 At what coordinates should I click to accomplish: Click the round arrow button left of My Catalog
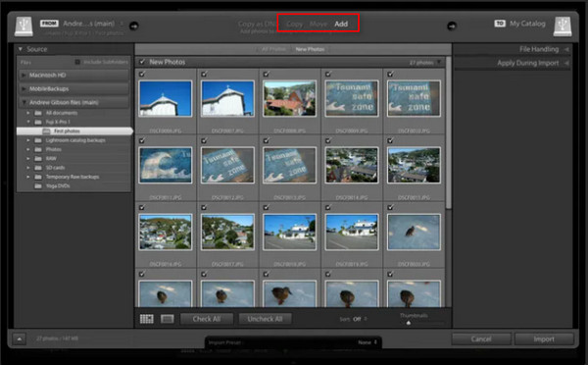pyautogui.click(x=452, y=26)
